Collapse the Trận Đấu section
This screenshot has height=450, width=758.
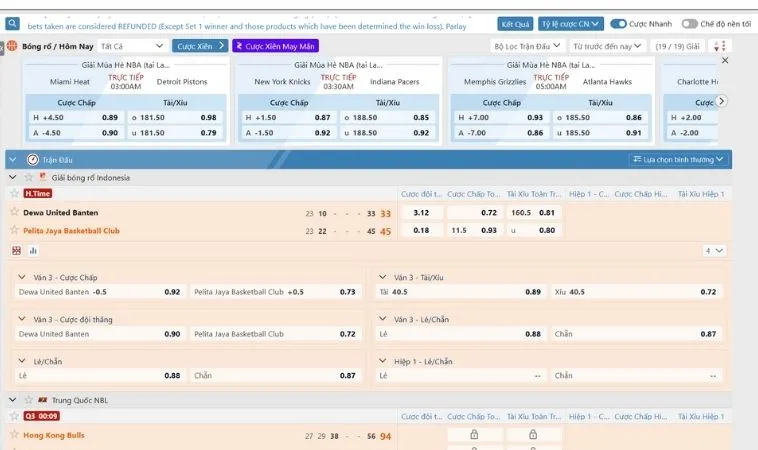13,160
